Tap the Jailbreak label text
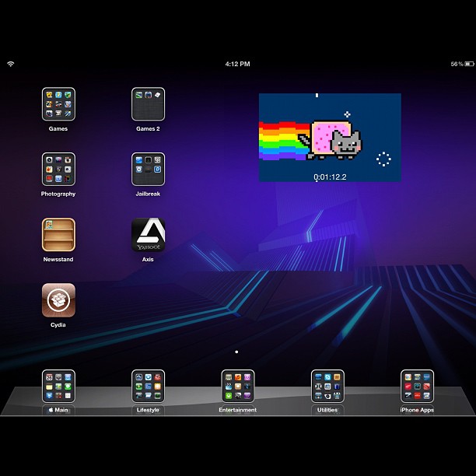This screenshot has width=476, height=476. pos(148,194)
